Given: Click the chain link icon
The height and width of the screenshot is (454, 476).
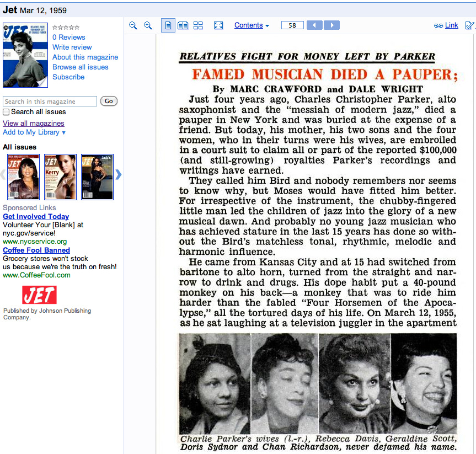Looking at the screenshot, I should [x=438, y=26].
